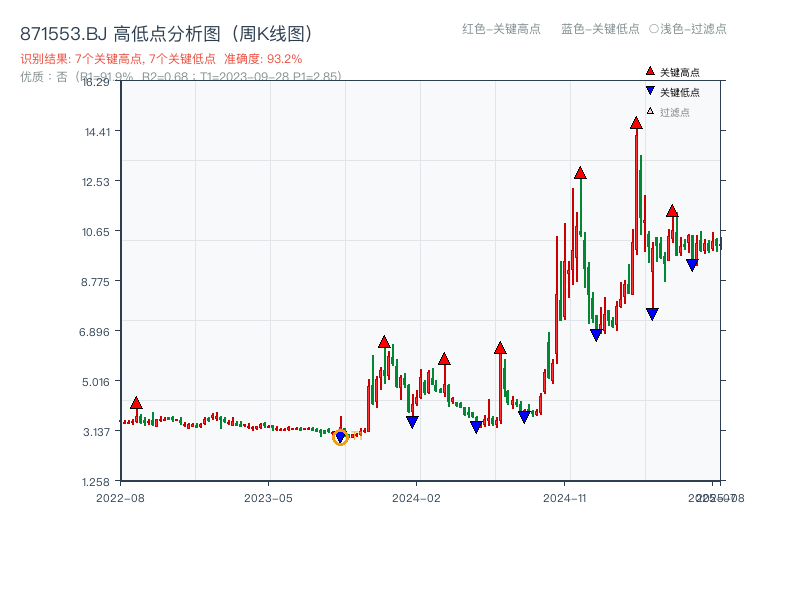Click the highest red triangle marker near 14.41
The width and height of the screenshot is (800, 600).
[x=636, y=125]
